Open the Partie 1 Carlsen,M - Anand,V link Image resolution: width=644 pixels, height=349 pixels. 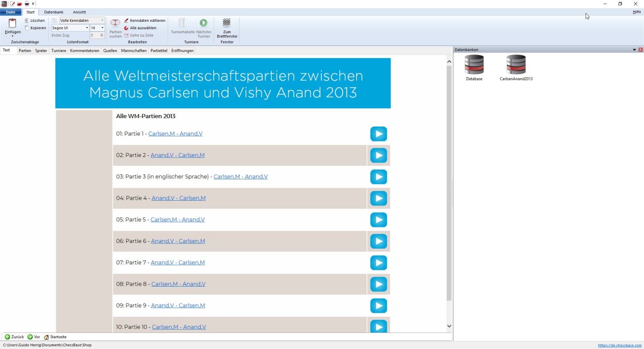[175, 133]
